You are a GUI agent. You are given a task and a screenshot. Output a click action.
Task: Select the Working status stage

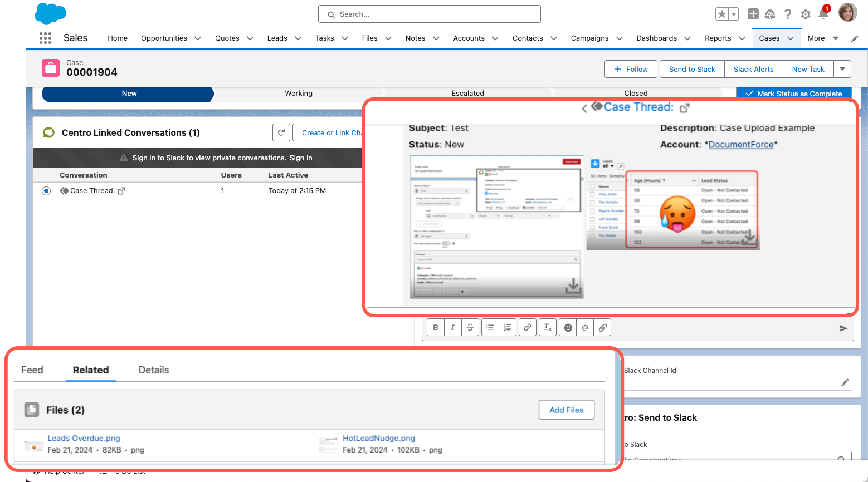click(x=299, y=94)
